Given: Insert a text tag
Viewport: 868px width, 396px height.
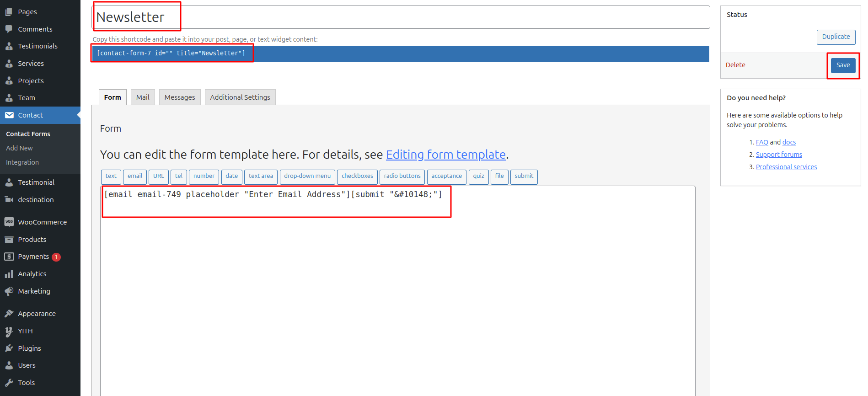Looking at the screenshot, I should tap(111, 177).
